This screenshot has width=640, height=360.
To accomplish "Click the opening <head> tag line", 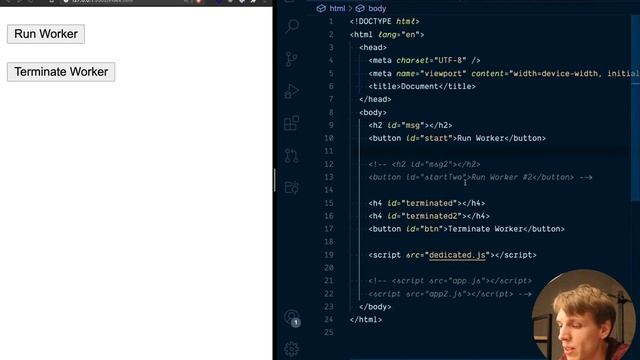I will 373,48.
